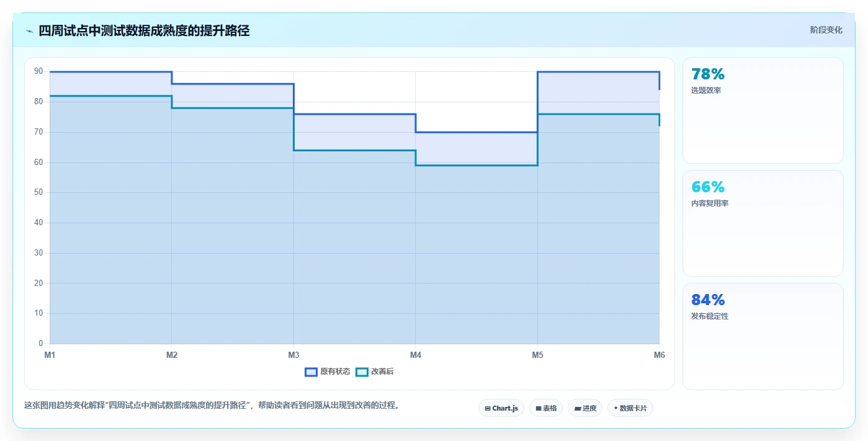Click the M4 x-axis label
This screenshot has height=441, width=868.
coord(416,355)
